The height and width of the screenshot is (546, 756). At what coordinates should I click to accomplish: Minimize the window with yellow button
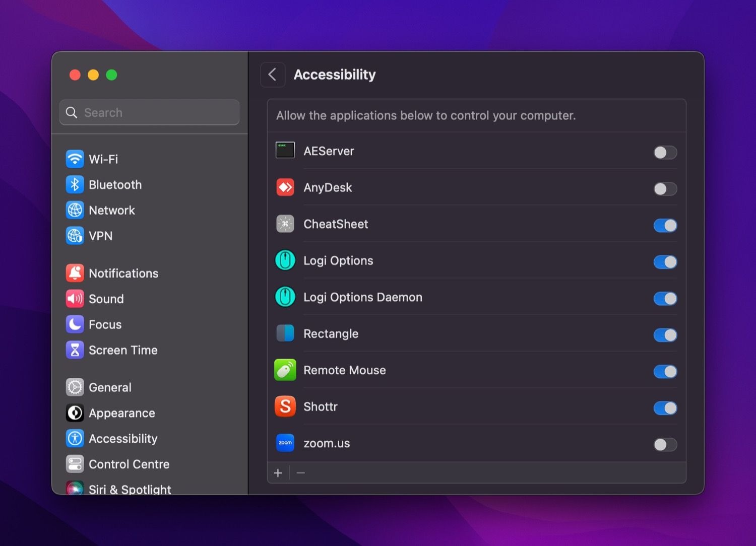pos(93,75)
